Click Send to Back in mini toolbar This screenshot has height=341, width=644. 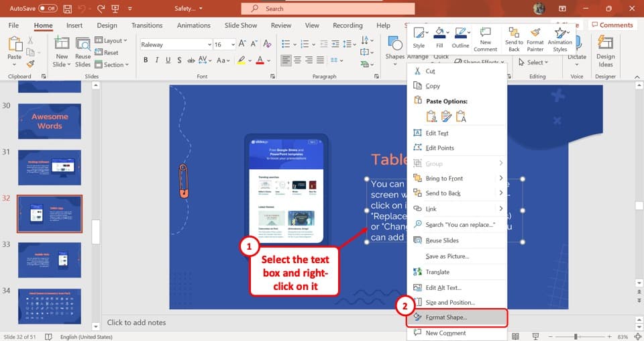tap(514, 40)
